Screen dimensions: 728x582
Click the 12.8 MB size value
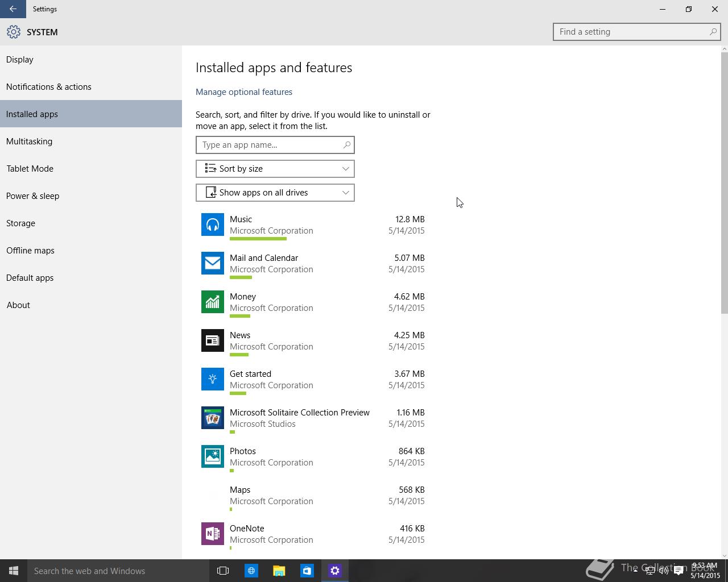coord(409,219)
